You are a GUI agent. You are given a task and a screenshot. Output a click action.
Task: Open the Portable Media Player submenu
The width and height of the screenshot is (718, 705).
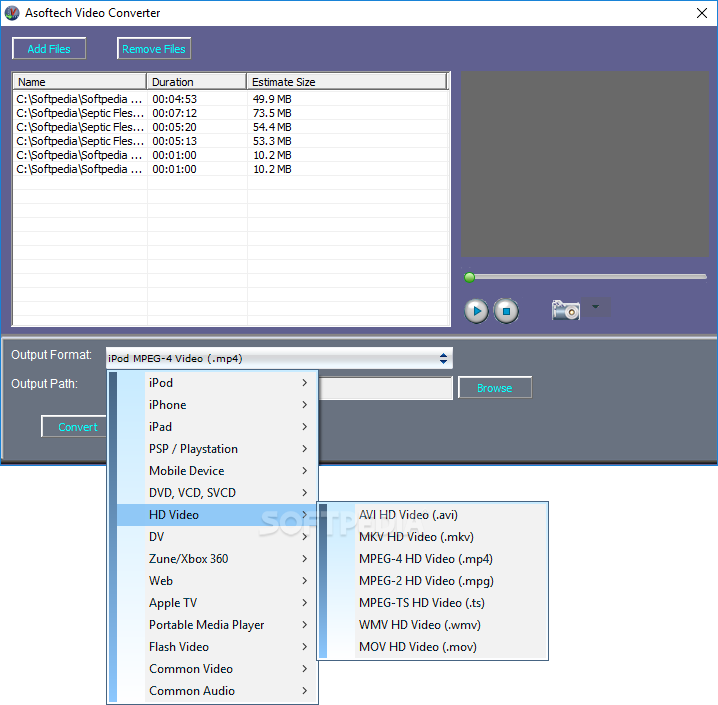tap(217, 624)
